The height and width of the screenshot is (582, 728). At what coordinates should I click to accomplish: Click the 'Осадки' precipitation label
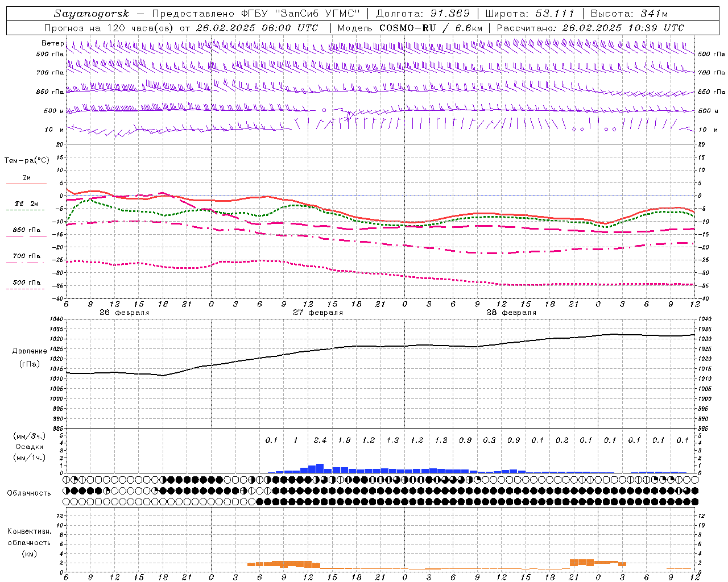coord(30,447)
